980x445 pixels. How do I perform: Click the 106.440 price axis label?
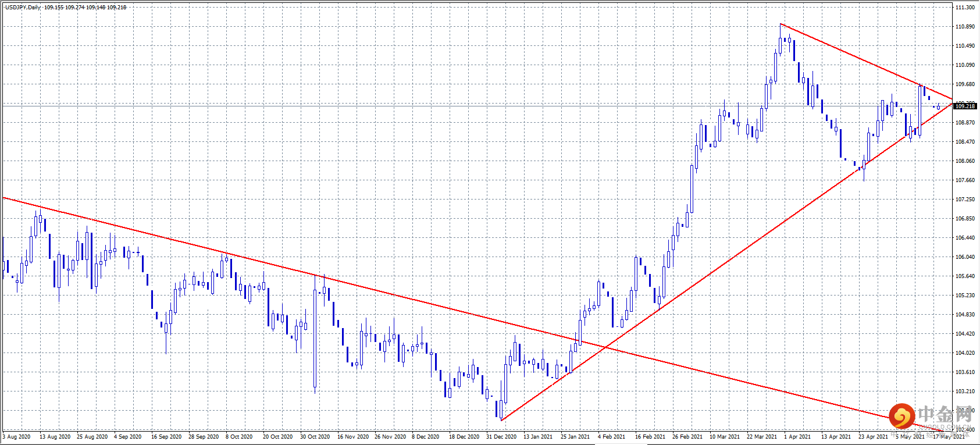pyautogui.click(x=965, y=238)
